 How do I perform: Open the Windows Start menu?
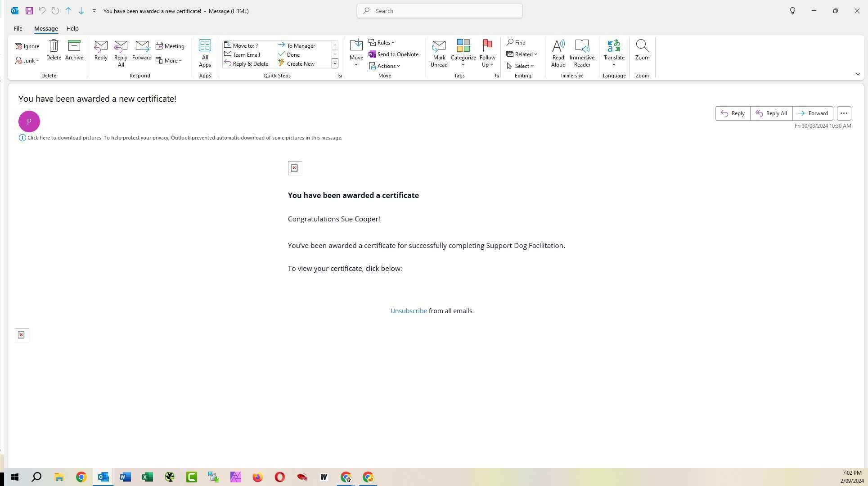tap(14, 477)
